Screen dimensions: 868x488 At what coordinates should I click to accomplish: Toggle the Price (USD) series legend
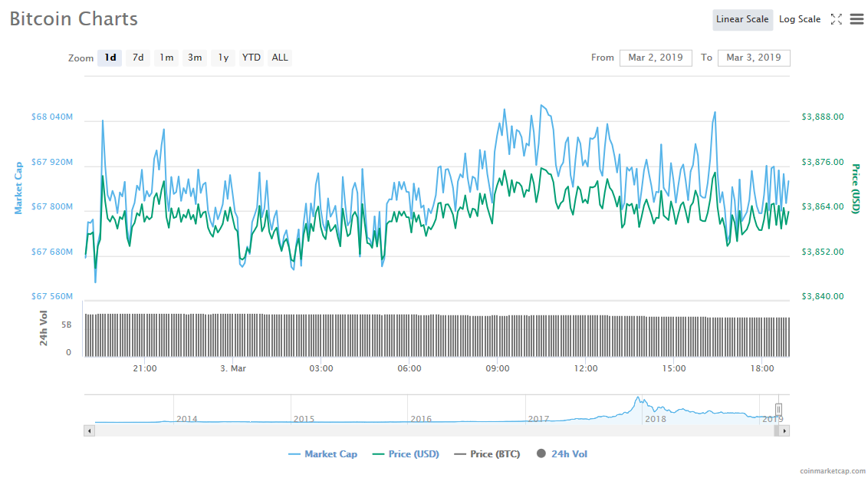[406, 454]
